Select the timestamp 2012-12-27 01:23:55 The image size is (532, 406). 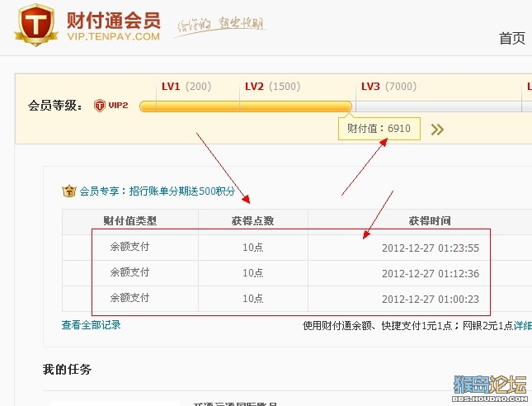(431, 248)
